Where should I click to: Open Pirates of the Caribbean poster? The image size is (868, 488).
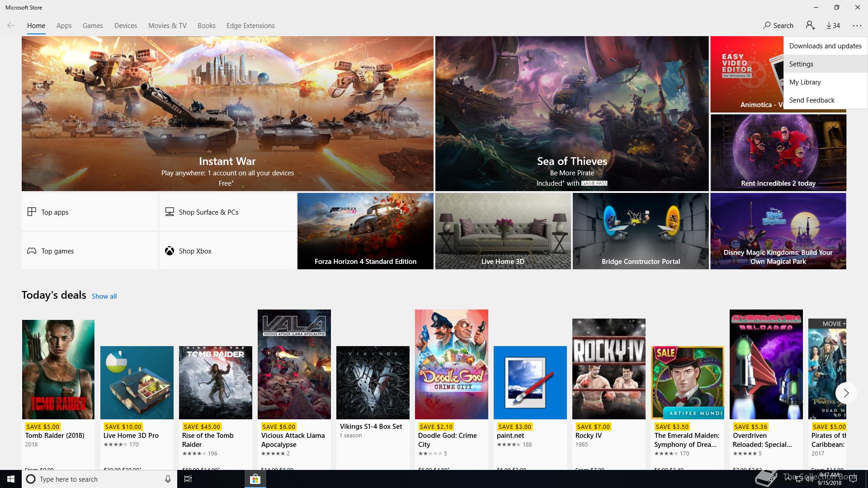coord(827,369)
